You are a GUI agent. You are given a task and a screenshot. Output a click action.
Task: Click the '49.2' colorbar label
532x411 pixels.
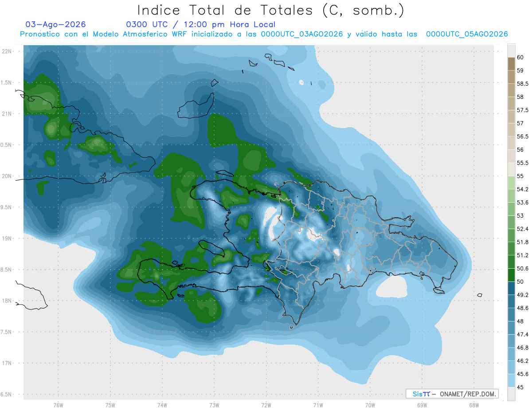[x=522, y=295]
